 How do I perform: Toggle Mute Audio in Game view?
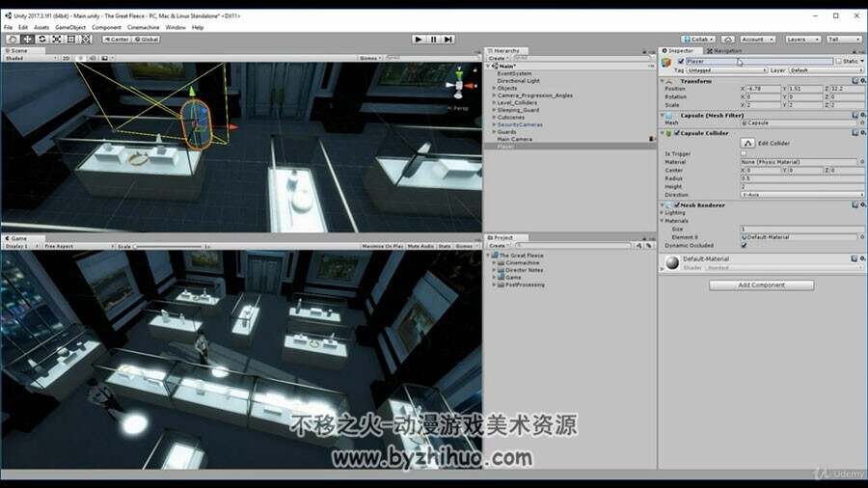click(420, 246)
